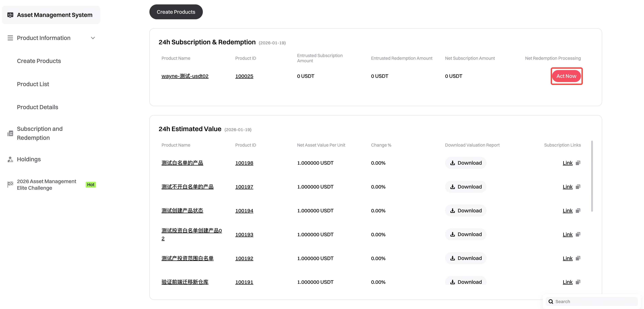Copy subscription link for product 100194

tap(578, 211)
